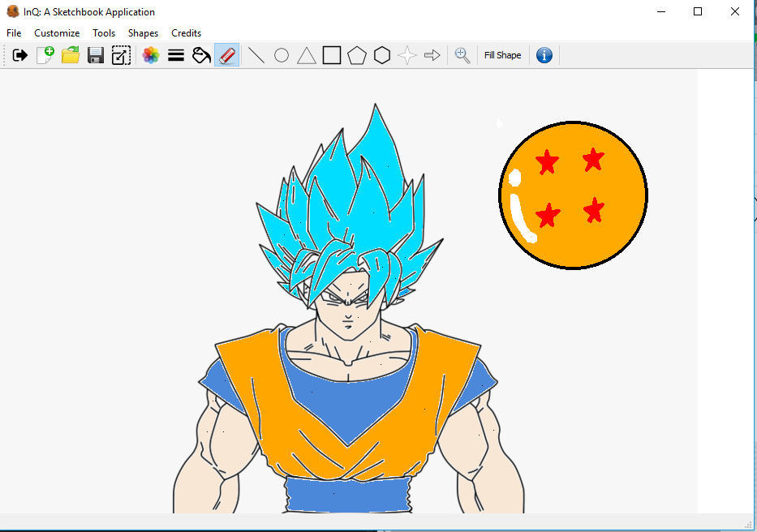Click the toolbar drag handle grip
This screenshot has width=757, height=532.
(5, 55)
